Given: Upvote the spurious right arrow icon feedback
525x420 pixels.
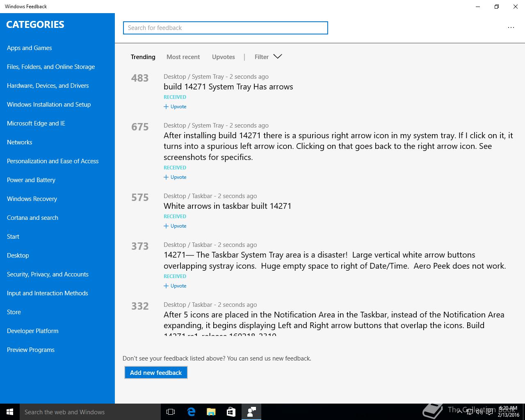Looking at the screenshot, I should pyautogui.click(x=175, y=177).
